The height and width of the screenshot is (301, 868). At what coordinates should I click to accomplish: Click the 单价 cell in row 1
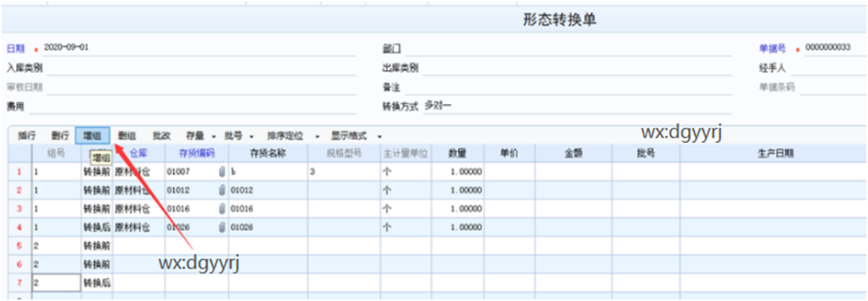[509, 172]
